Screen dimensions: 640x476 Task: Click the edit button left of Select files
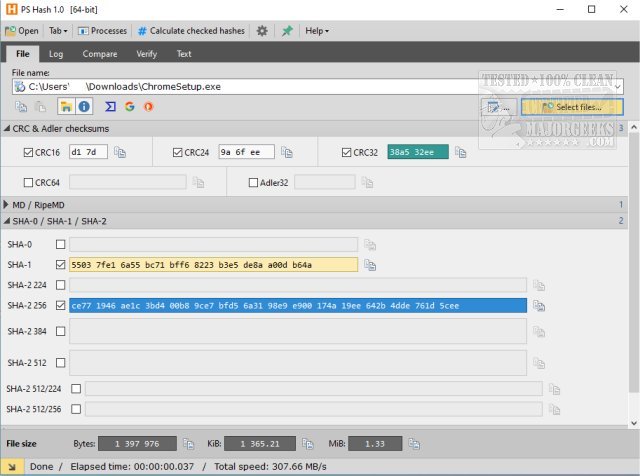[499, 107]
